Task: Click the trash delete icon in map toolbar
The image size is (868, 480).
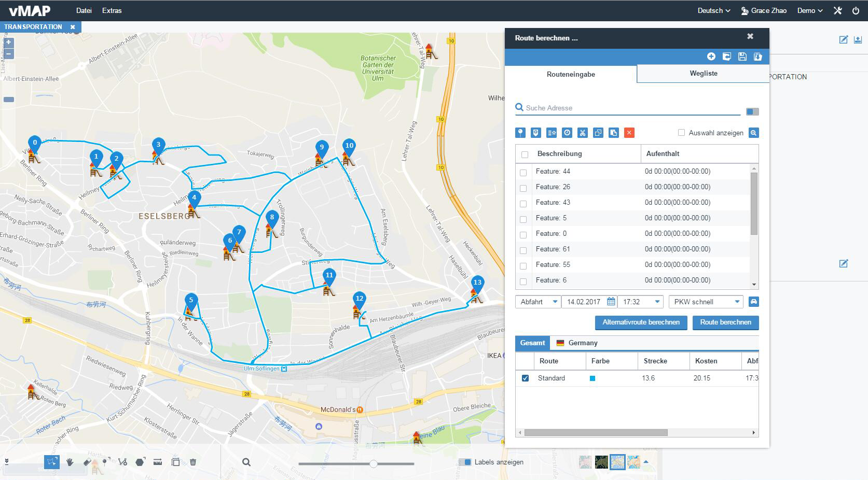Action: [x=193, y=462]
